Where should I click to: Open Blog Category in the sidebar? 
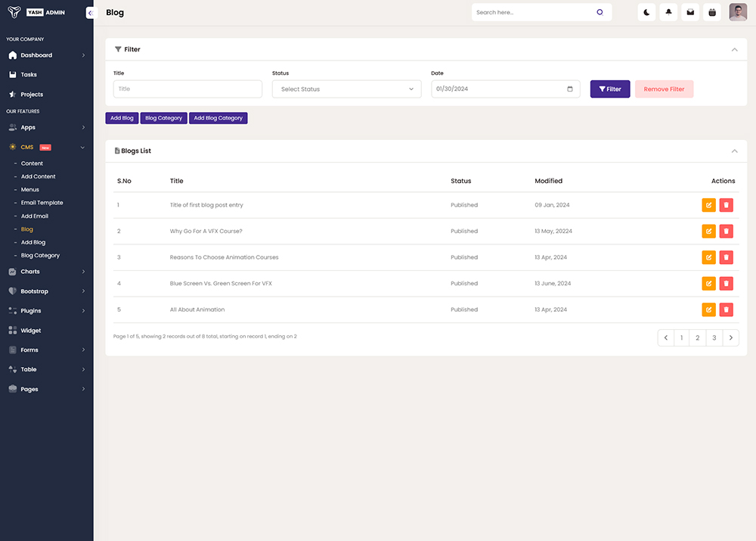(40, 255)
